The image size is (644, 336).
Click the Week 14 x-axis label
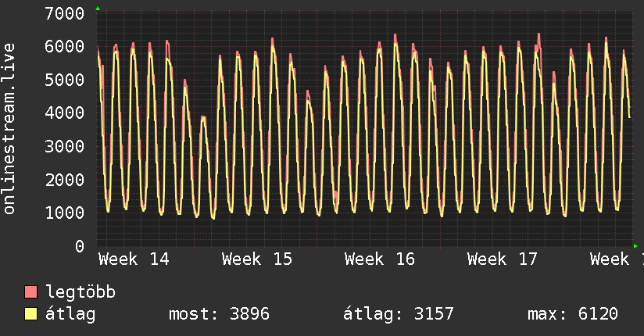point(134,259)
